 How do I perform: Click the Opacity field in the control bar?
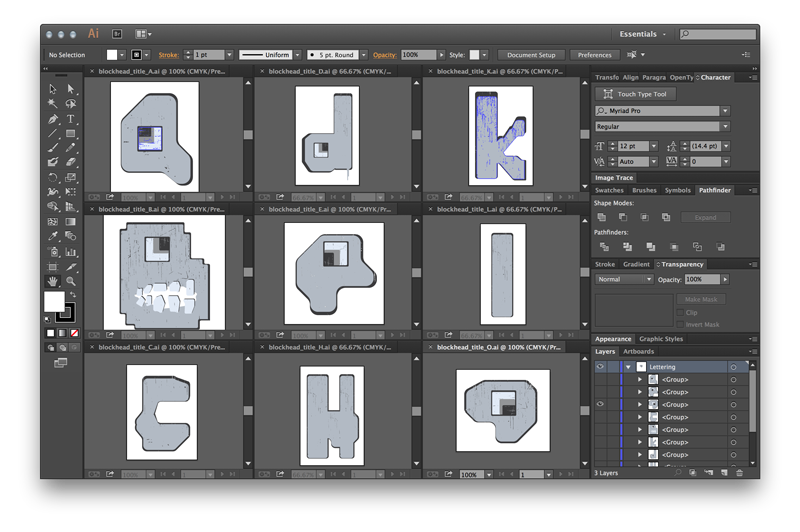[419, 55]
